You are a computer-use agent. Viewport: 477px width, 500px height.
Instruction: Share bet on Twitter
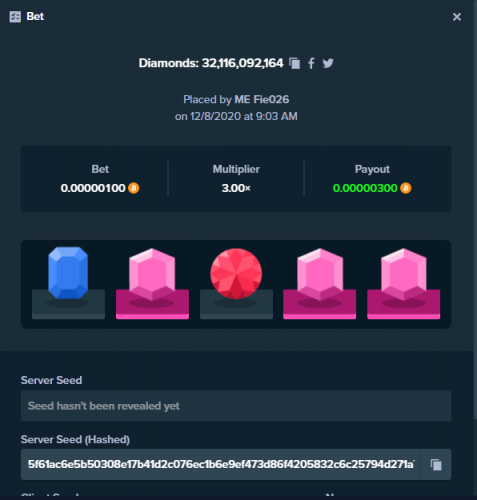(x=328, y=63)
